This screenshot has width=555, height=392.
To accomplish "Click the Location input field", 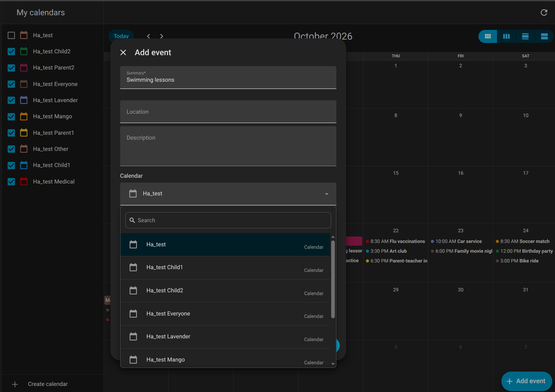I will coord(228,112).
